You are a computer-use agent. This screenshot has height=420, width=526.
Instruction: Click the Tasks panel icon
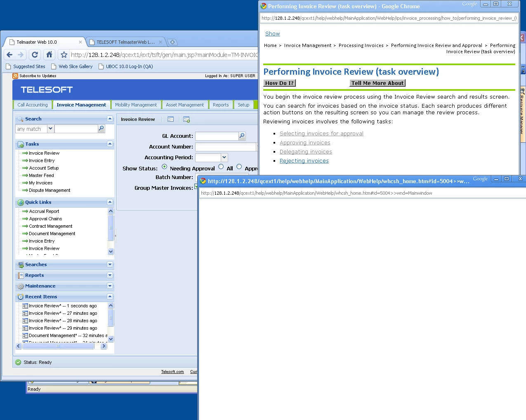[21, 144]
